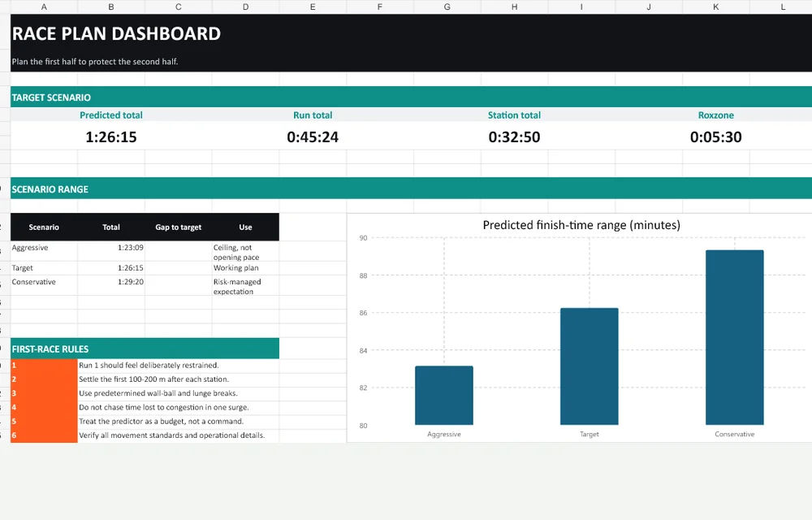812x520 pixels.
Task: Select Conservative total cell 1:29:20
Action: point(111,285)
